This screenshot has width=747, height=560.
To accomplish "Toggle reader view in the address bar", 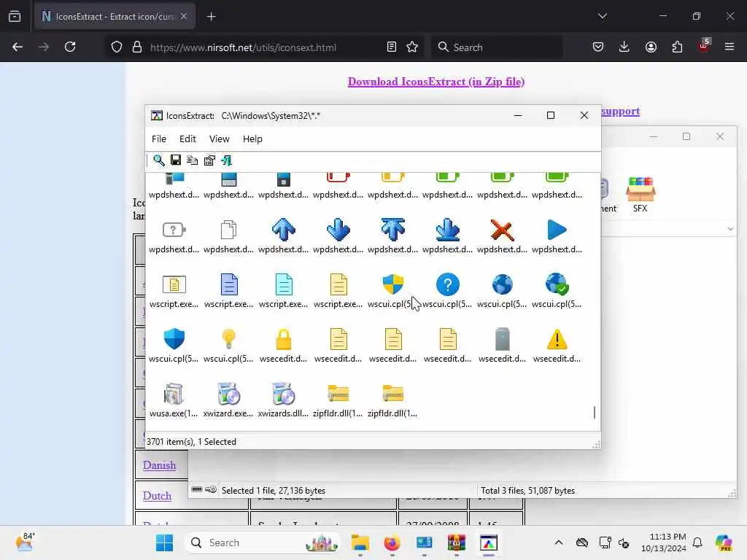I will coord(391,47).
